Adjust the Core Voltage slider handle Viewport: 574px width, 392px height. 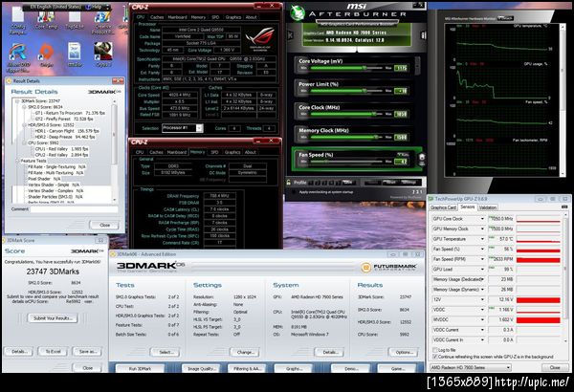click(364, 68)
